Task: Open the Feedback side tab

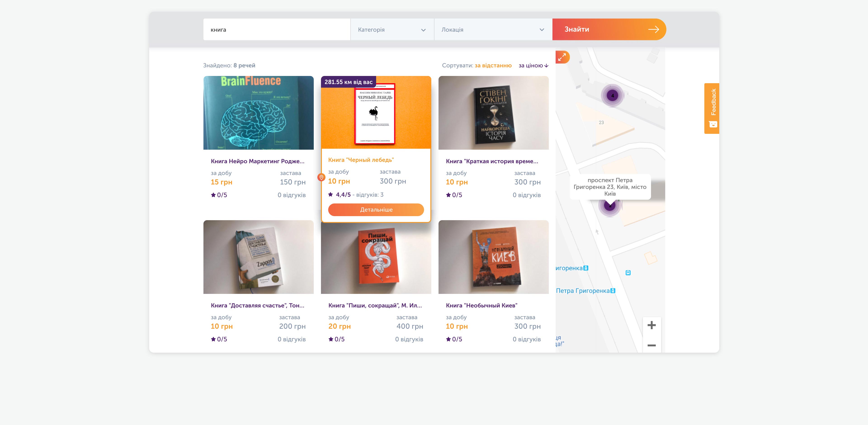Action: click(712, 109)
